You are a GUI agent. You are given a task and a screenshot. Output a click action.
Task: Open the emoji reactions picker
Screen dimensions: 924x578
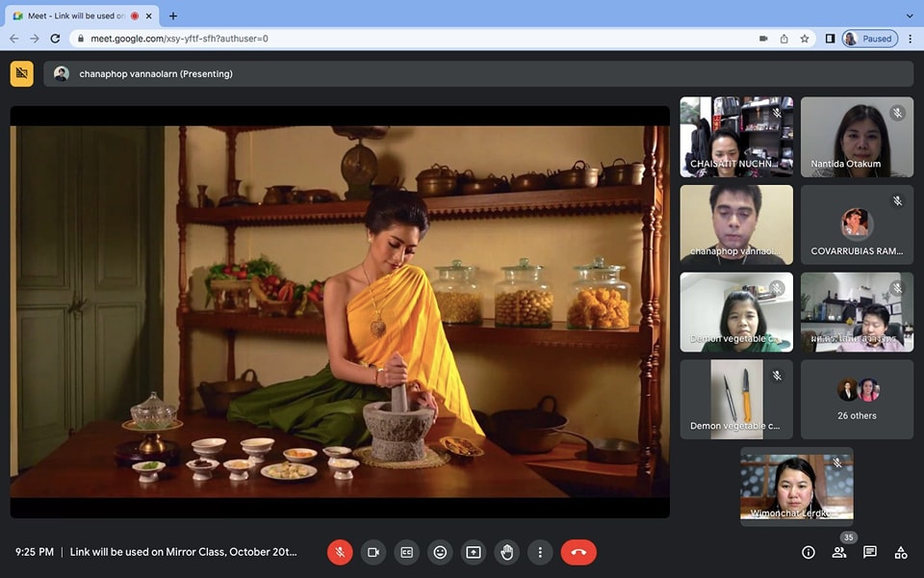440,552
